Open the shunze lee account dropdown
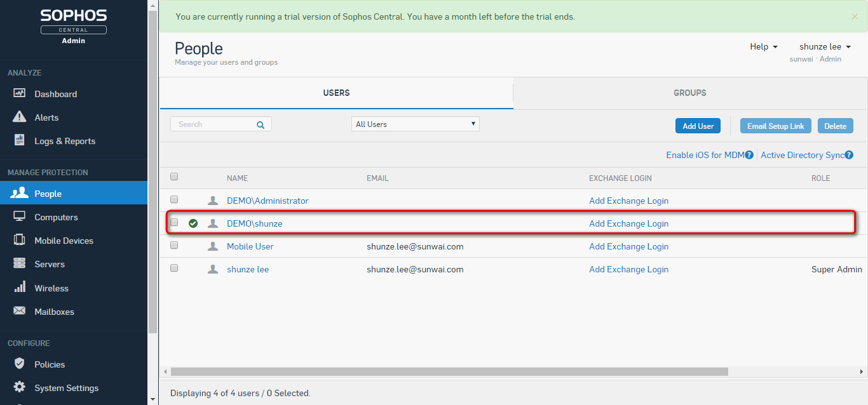 pos(825,46)
